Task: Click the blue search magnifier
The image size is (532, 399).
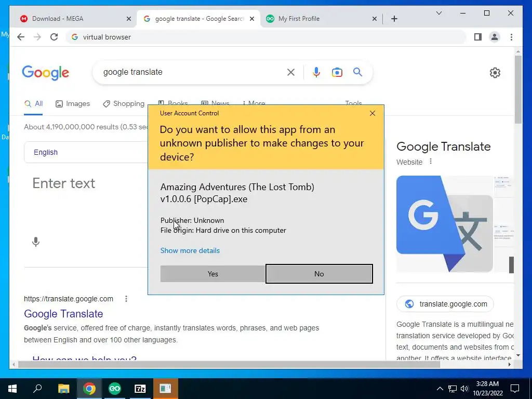Action: [357, 72]
